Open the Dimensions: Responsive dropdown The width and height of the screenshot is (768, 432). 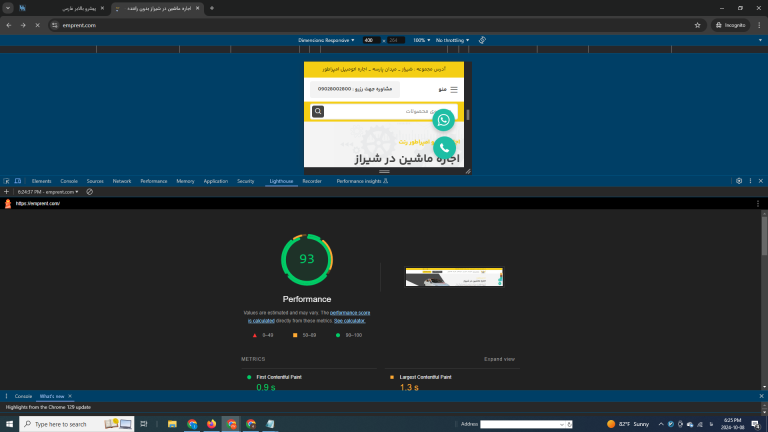[326, 40]
